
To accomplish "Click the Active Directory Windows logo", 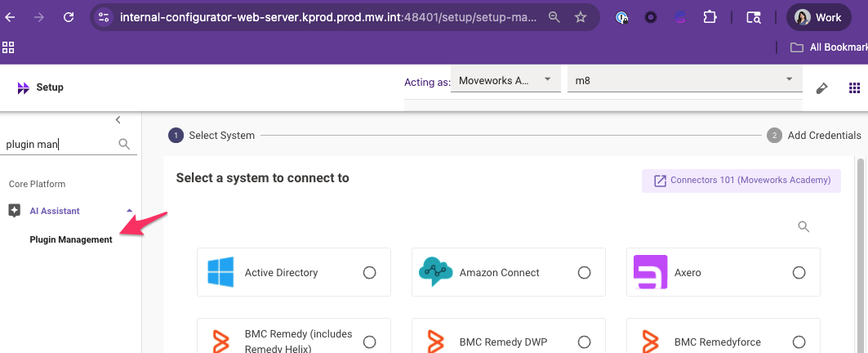I will tap(220, 271).
